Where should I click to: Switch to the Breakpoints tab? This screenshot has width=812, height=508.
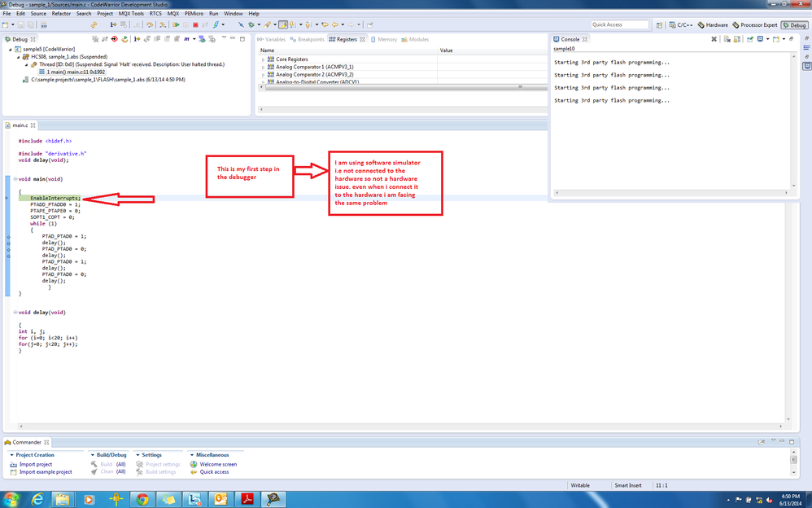307,39
